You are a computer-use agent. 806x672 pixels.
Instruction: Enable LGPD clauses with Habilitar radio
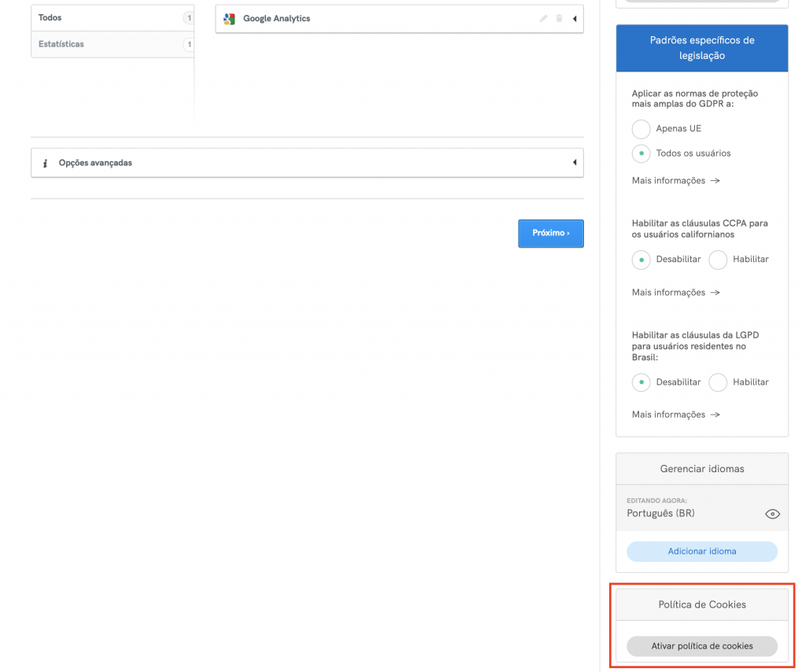[718, 382]
